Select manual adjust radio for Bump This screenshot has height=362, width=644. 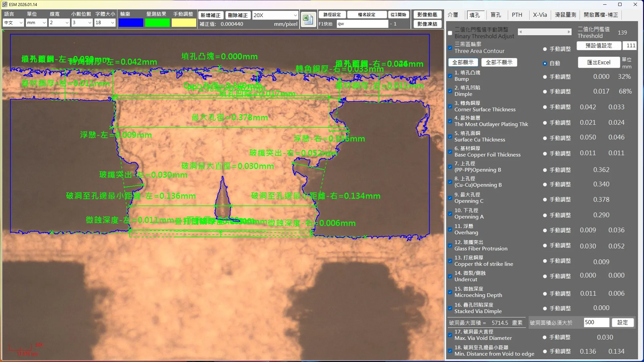point(545,77)
